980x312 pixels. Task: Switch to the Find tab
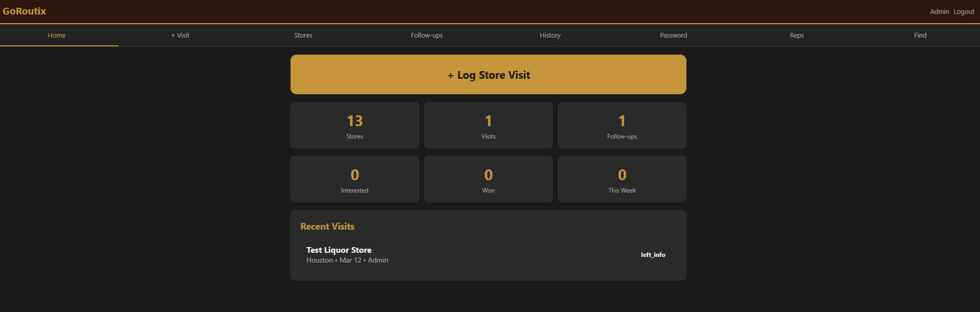tap(920, 36)
